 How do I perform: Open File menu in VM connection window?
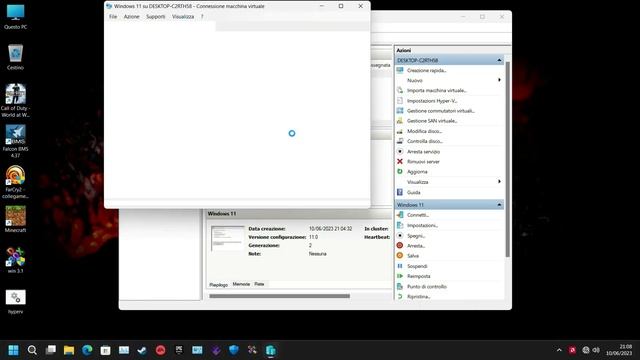tap(113, 17)
